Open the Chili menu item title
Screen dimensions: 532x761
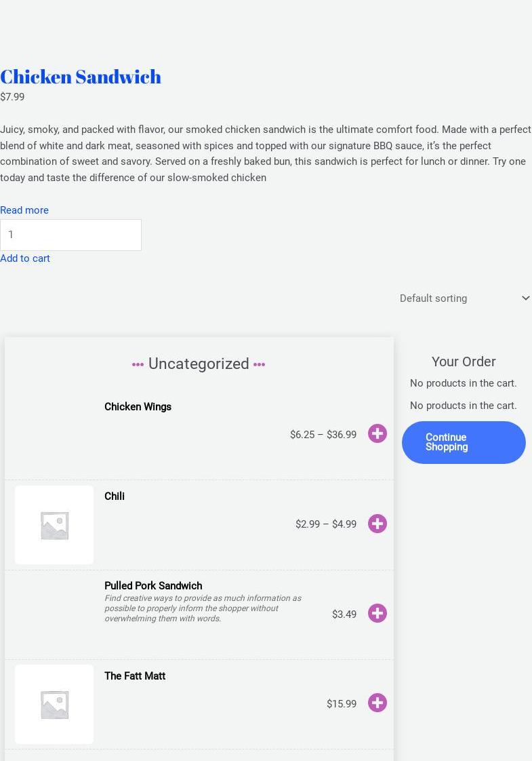coord(115,496)
